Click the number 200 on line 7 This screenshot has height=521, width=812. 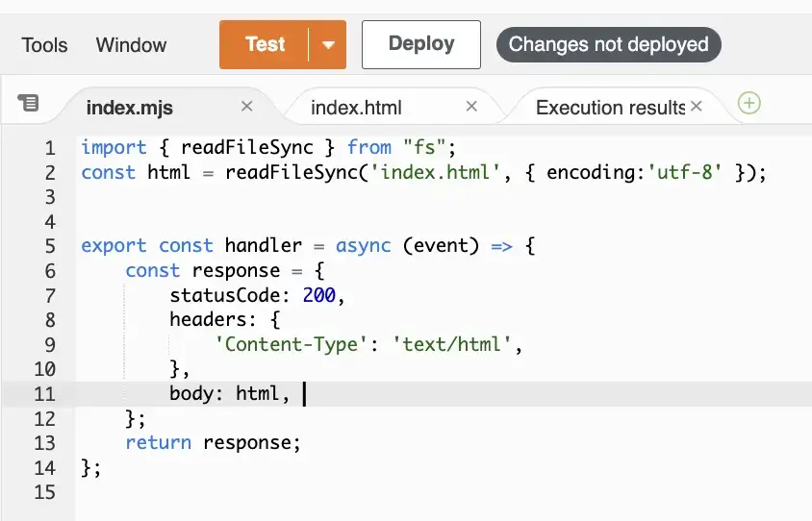(319, 295)
